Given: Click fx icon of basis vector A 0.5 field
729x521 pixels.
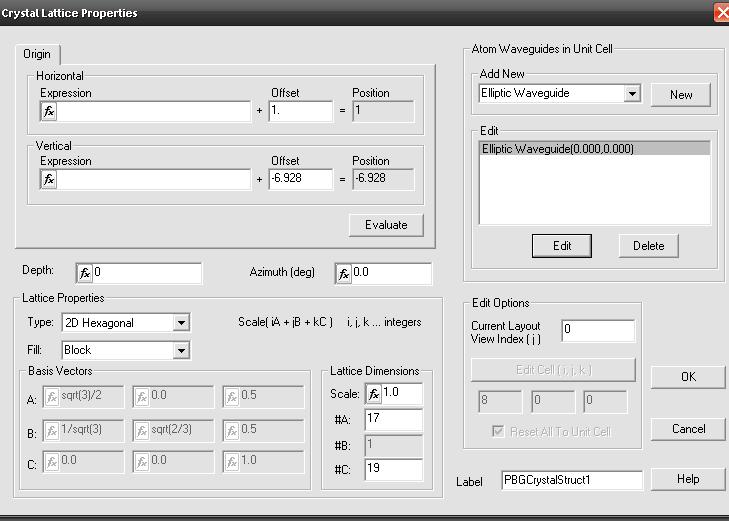Looking at the screenshot, I should (232, 397).
